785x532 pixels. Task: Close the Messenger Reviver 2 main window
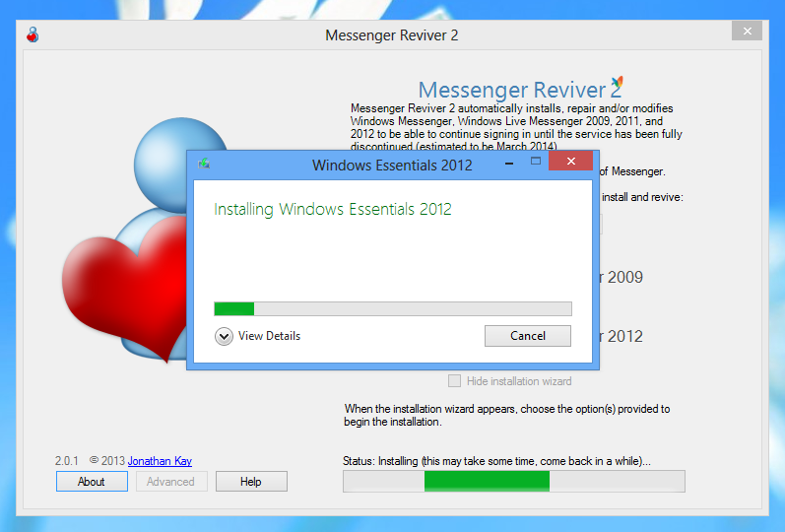[747, 32]
